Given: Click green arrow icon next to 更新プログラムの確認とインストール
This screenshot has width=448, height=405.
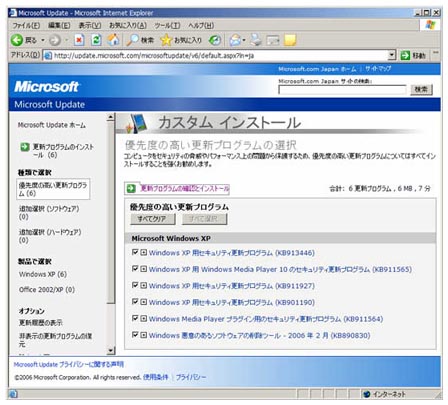Looking at the screenshot, I should point(131,189).
